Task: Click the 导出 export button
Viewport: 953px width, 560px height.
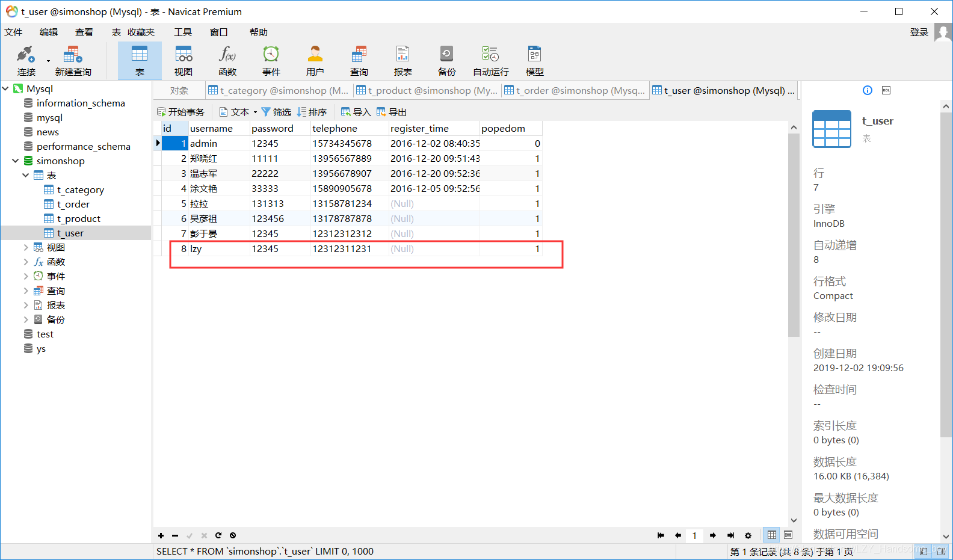Action: click(x=391, y=112)
